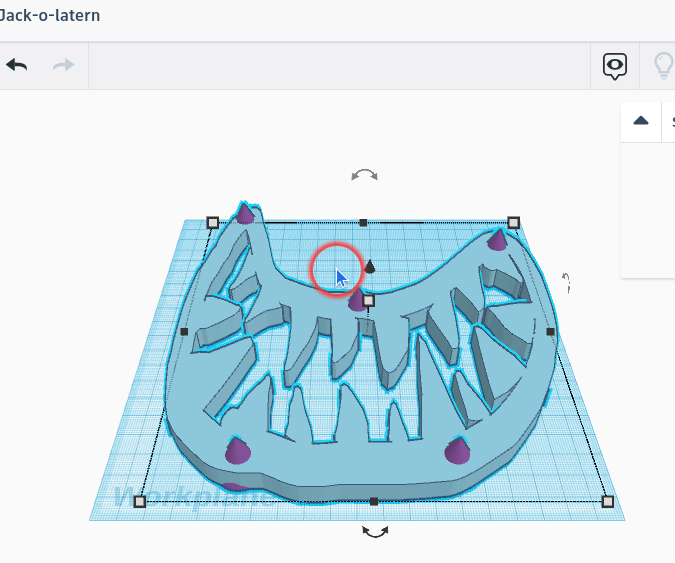
Task: Click the left middle edge resize handle
Action: [x=184, y=331]
